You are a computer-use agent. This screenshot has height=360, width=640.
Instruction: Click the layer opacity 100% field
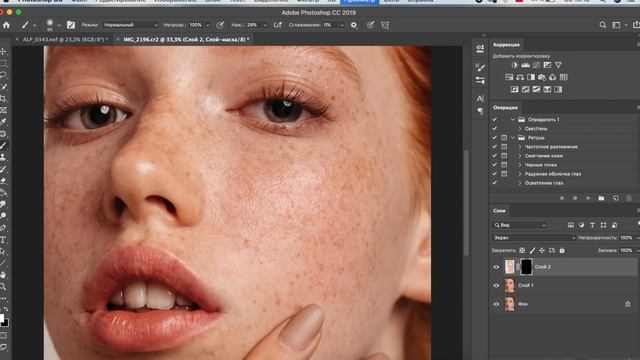[x=627, y=238]
